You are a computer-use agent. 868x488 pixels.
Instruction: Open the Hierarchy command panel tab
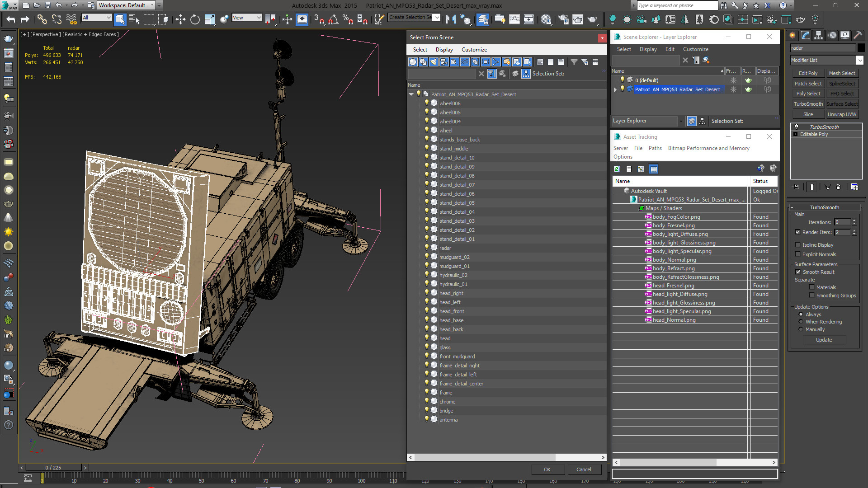(x=819, y=35)
